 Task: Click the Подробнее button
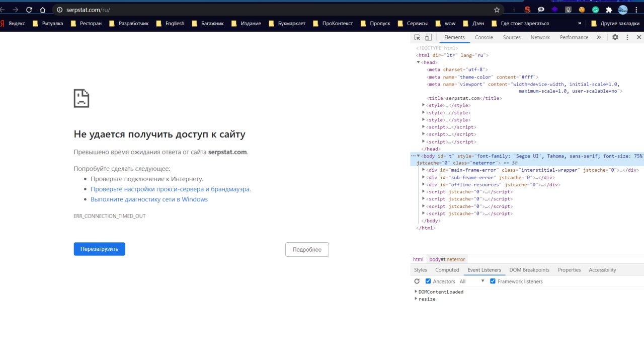click(307, 250)
